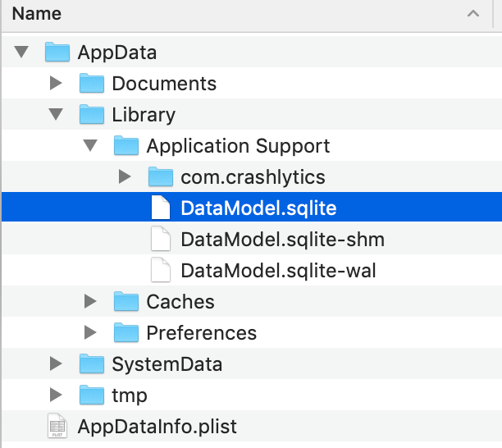The height and width of the screenshot is (448, 502).
Task: Select the Library folder name
Action: 144,115
